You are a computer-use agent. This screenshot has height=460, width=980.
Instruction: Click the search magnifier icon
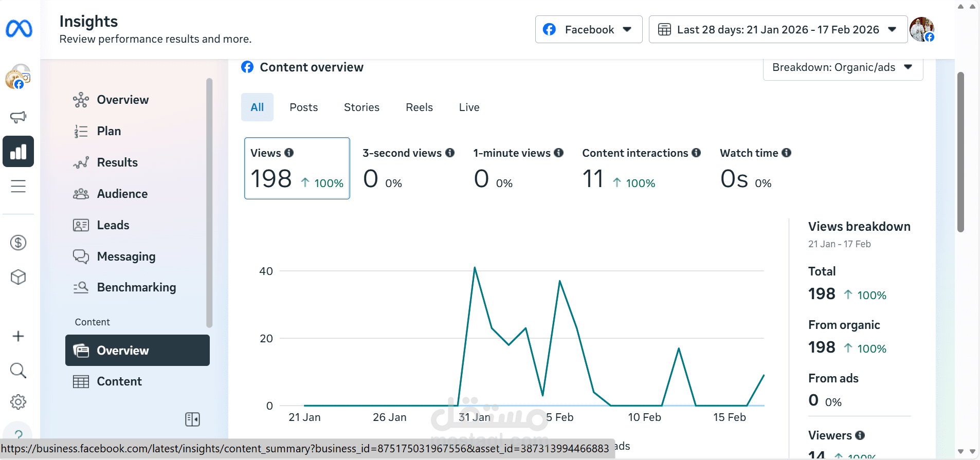(x=19, y=370)
